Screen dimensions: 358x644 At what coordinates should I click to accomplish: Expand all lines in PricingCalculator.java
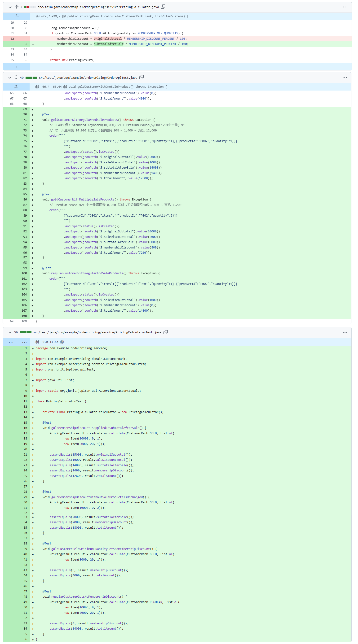(17, 7)
